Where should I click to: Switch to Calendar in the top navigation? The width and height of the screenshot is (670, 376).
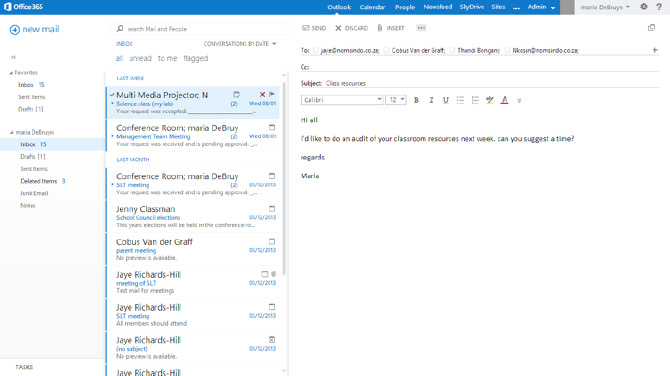pyautogui.click(x=372, y=7)
